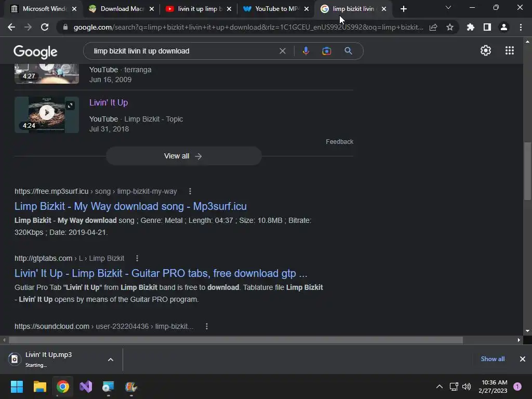Close the livin it up YouTube tab

[229, 9]
